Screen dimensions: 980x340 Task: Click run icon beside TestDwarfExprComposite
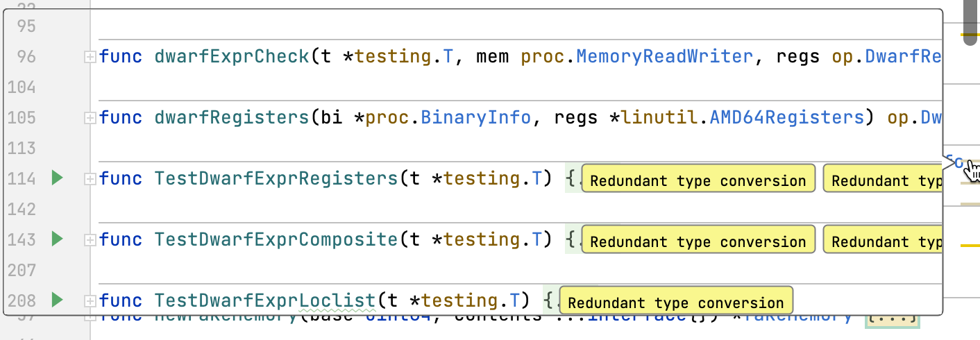pos(57,239)
